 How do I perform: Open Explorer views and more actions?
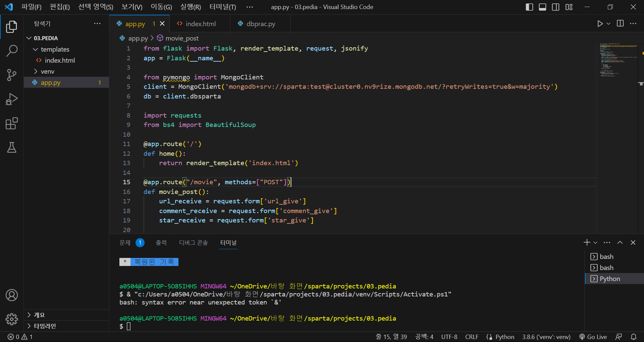[x=97, y=23]
